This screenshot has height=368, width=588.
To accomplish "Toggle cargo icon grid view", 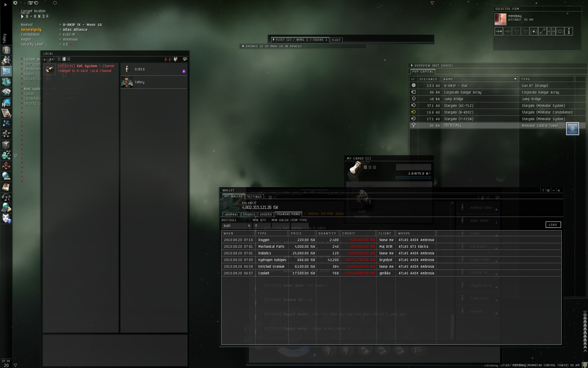I will 365,168.
